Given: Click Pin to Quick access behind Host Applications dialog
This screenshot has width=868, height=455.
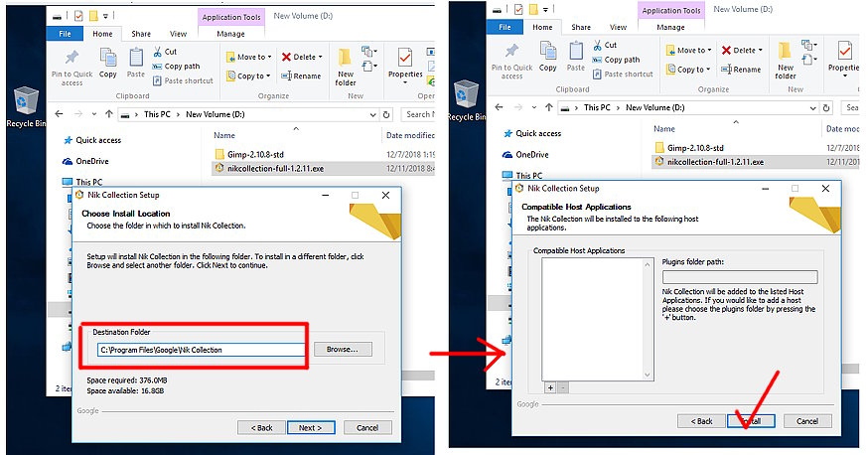Looking at the screenshot, I should point(512,61).
